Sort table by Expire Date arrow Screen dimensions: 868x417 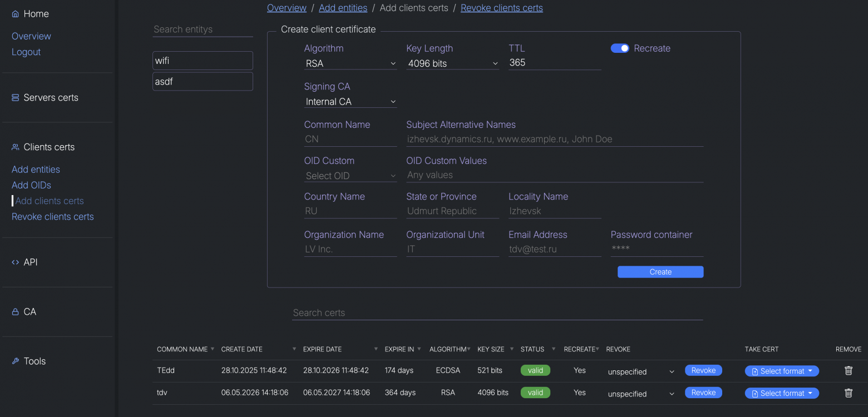pyautogui.click(x=376, y=349)
